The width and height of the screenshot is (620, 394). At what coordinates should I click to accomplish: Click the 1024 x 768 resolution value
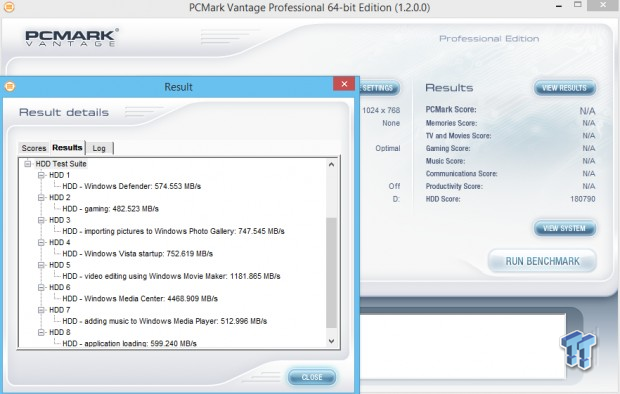coord(381,110)
